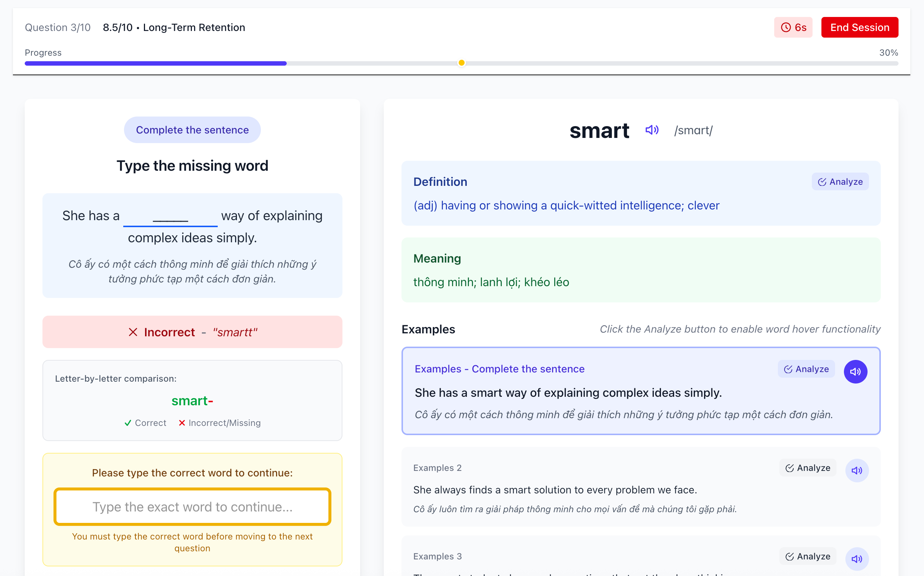Screen dimensions: 924x576
Task: Click Analyze for Examples 2
Action: coord(807,468)
